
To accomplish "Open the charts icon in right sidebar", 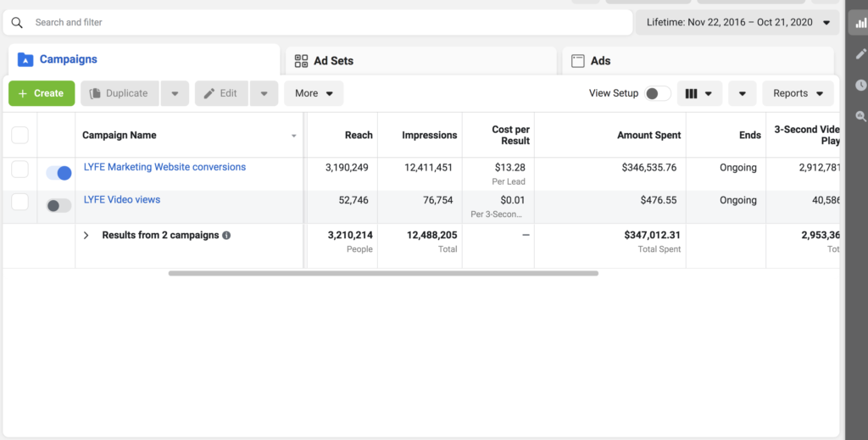I will (860, 23).
